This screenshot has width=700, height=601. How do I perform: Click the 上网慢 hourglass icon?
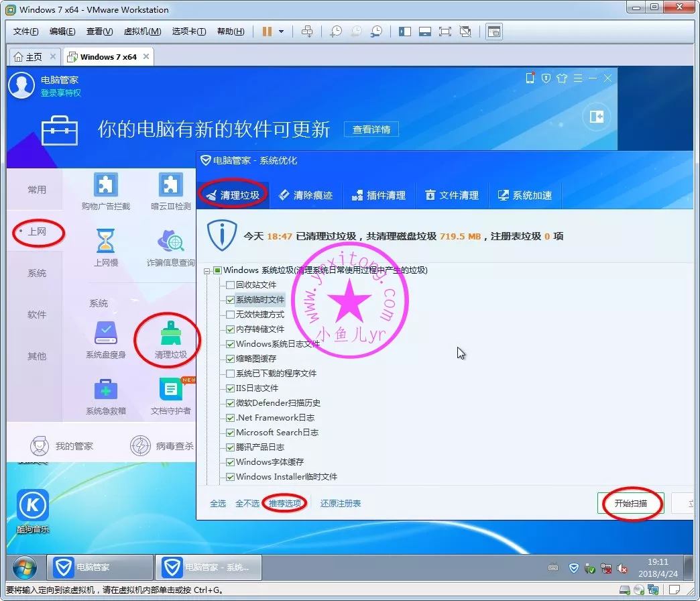(x=105, y=241)
